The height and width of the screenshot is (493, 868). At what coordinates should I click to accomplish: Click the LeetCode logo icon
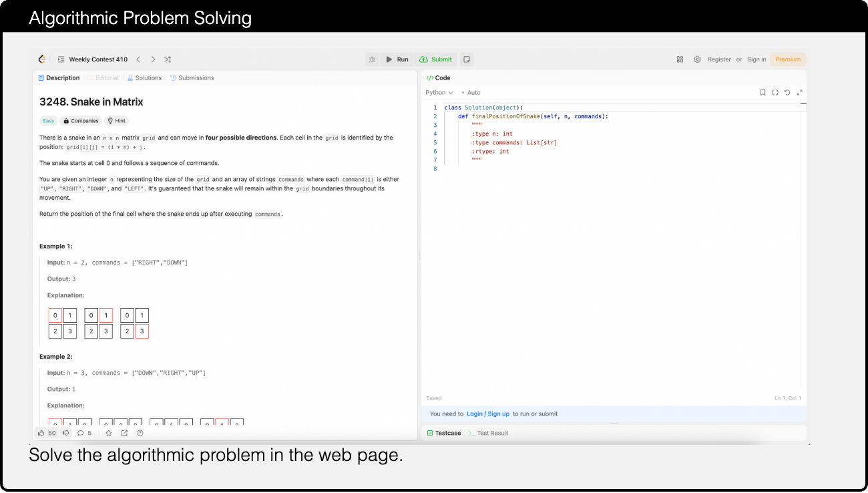tap(42, 59)
